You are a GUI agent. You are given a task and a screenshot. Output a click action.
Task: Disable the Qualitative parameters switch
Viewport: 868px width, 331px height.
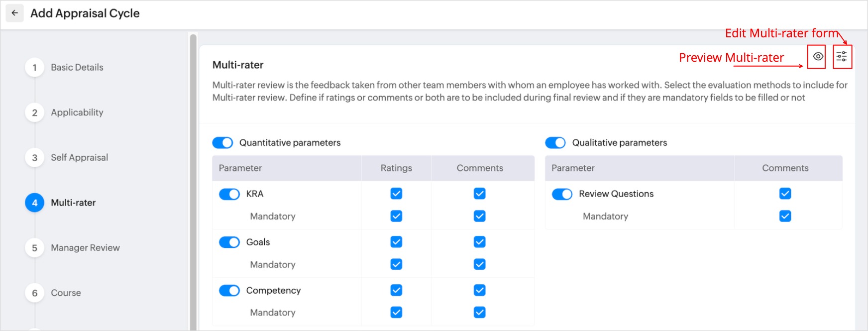[555, 143]
